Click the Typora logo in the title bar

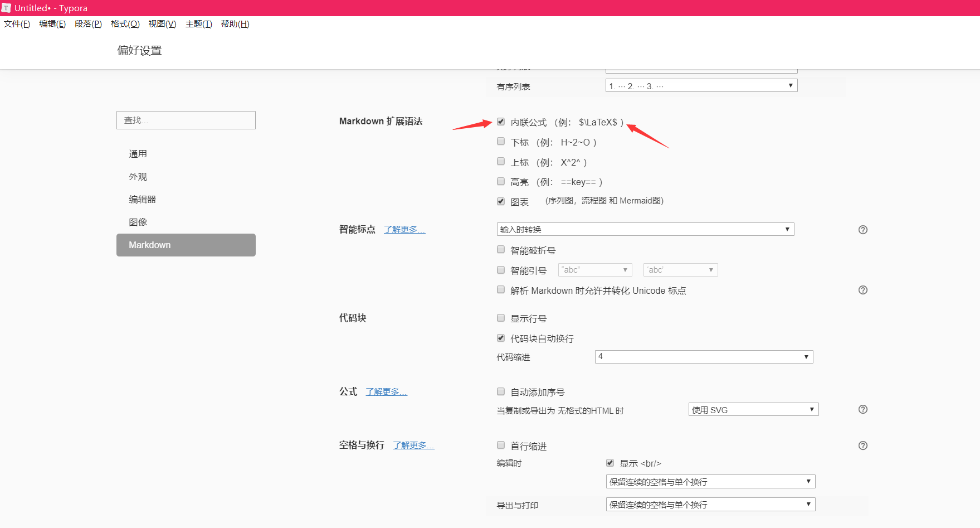point(6,8)
